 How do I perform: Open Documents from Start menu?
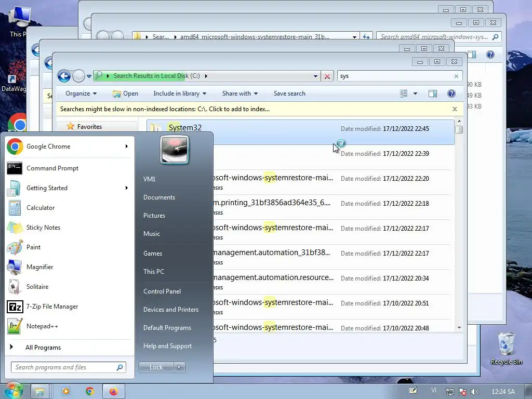pos(159,197)
